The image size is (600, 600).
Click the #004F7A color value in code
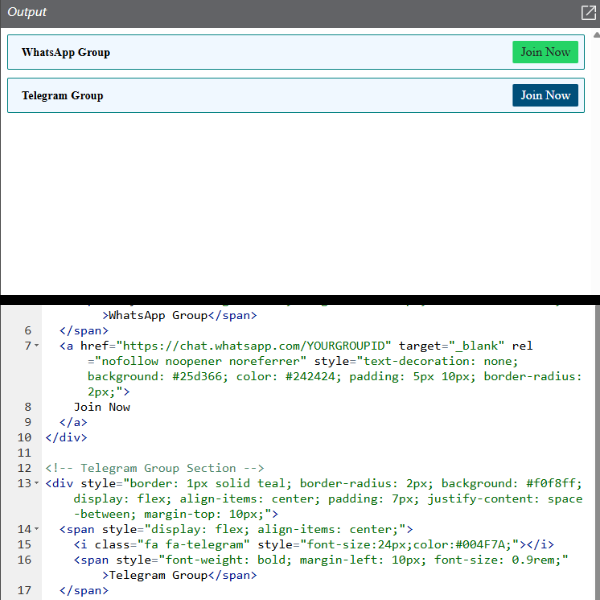click(481, 545)
